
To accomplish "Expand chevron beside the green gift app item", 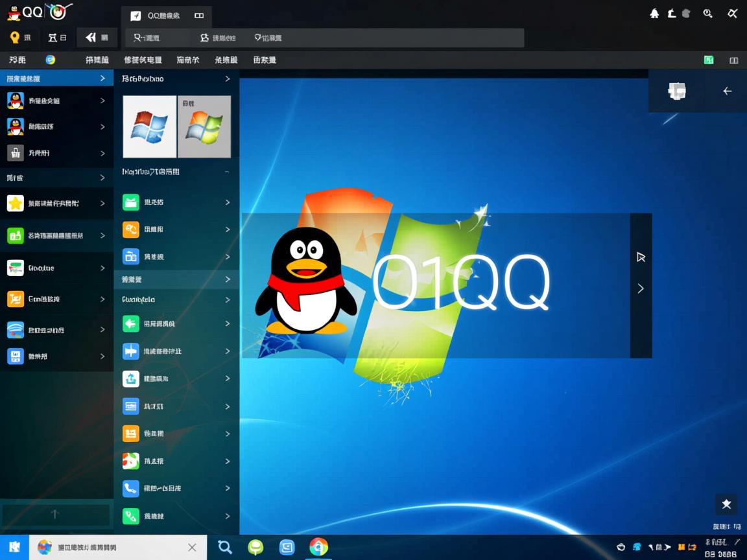I will coord(228,202).
